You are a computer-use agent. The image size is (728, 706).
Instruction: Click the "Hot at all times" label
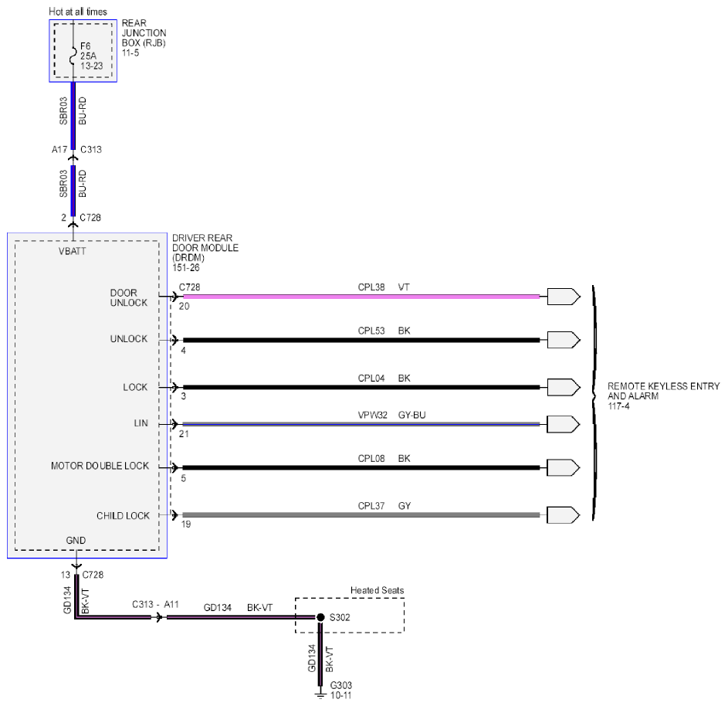(78, 12)
